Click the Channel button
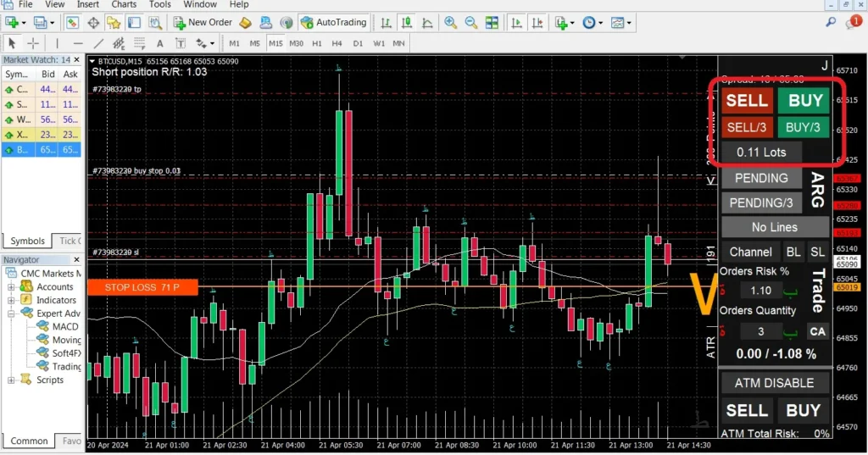 click(x=751, y=252)
